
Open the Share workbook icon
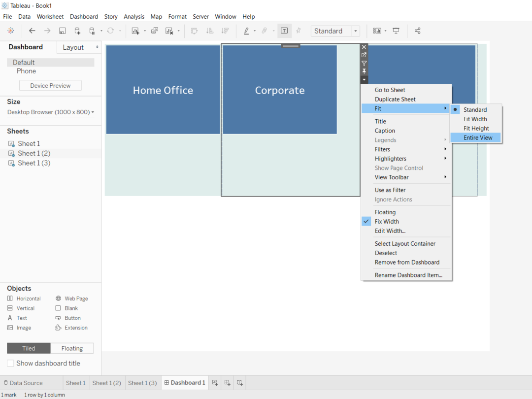(x=417, y=31)
